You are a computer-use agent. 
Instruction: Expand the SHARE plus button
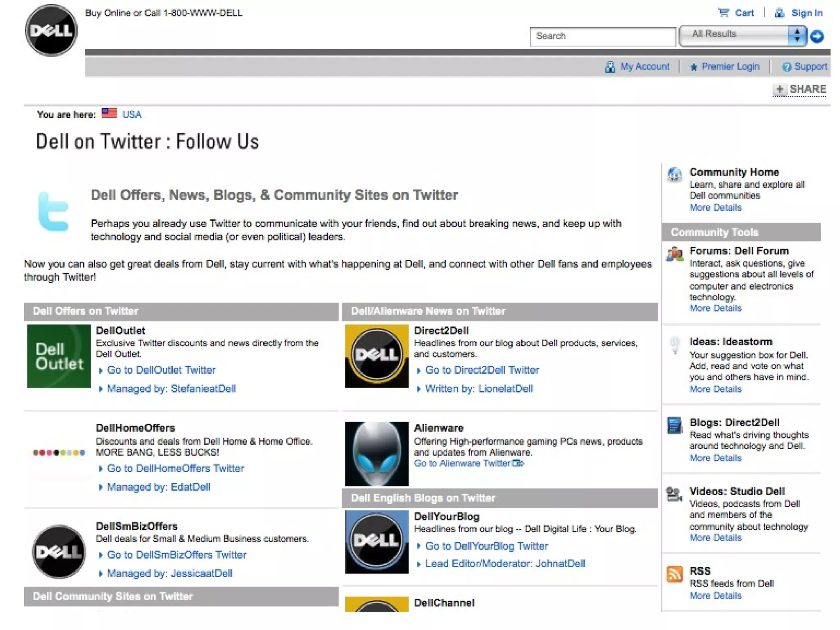pos(780,89)
